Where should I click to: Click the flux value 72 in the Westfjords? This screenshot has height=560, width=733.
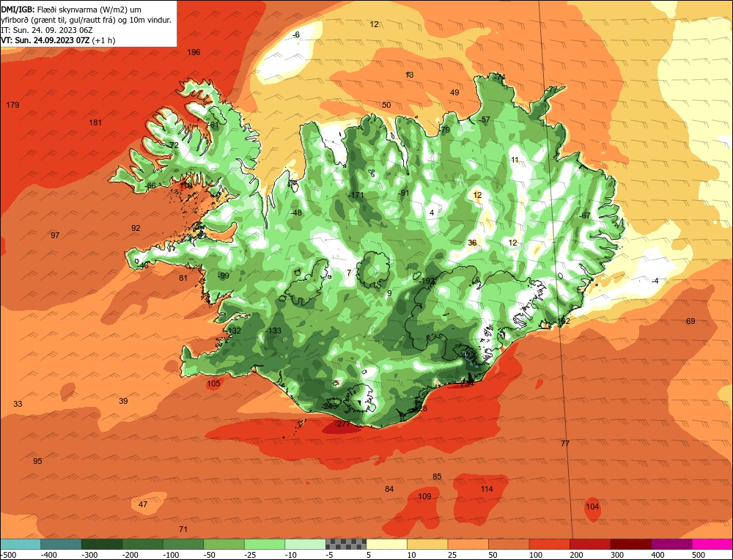click(174, 145)
